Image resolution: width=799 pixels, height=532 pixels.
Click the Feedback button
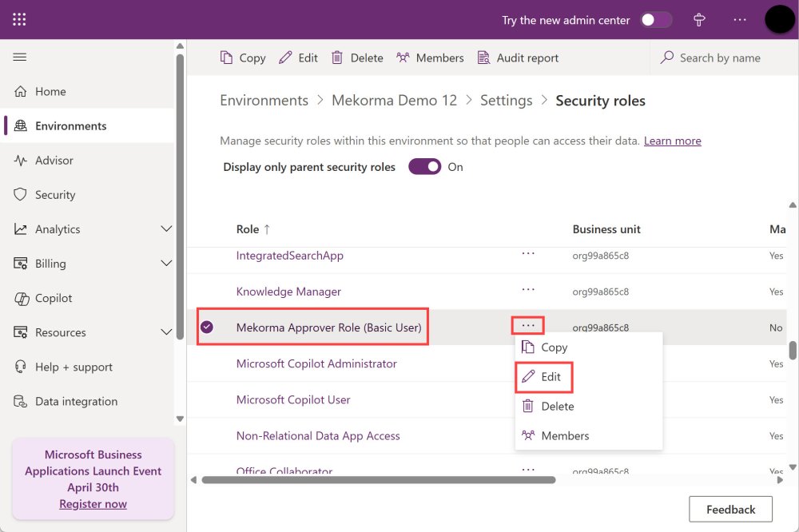[x=730, y=510]
